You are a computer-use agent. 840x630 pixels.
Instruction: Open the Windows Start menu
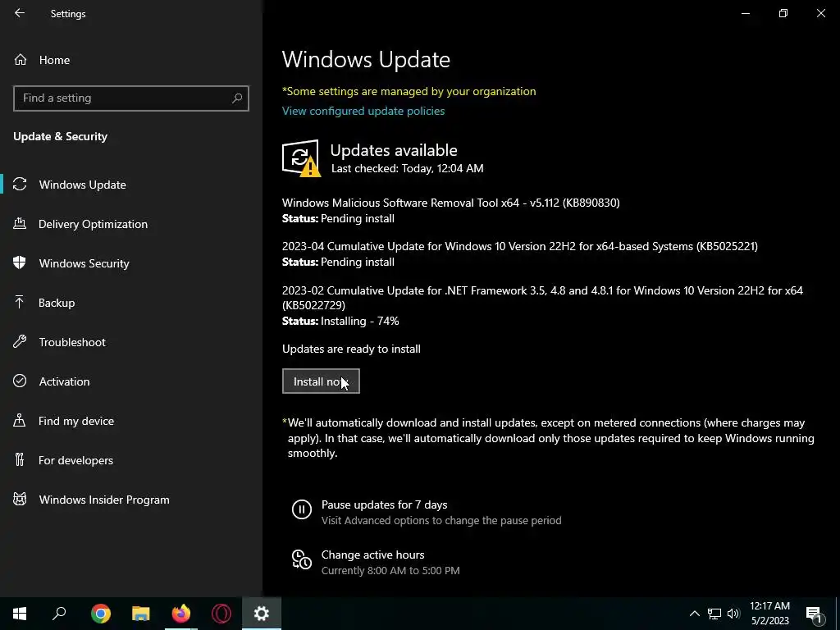[x=20, y=614]
